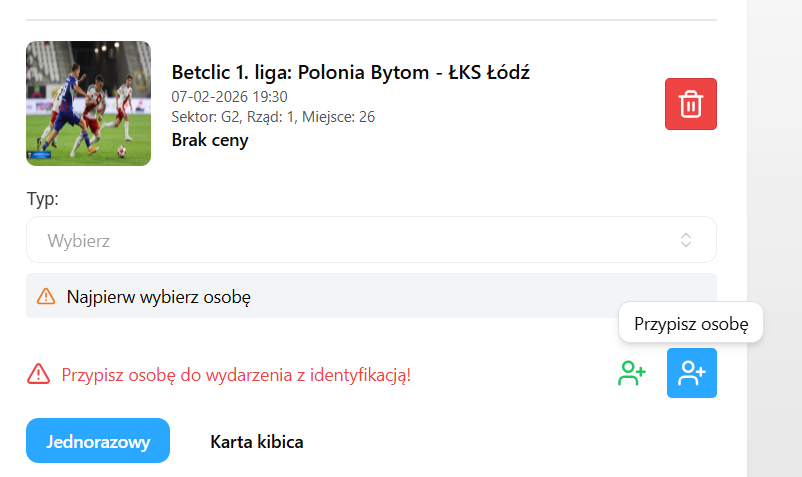The image size is (802, 477).
Task: Click the 'Najpierw wybierz osobę' notice bar
Action: 371,296
